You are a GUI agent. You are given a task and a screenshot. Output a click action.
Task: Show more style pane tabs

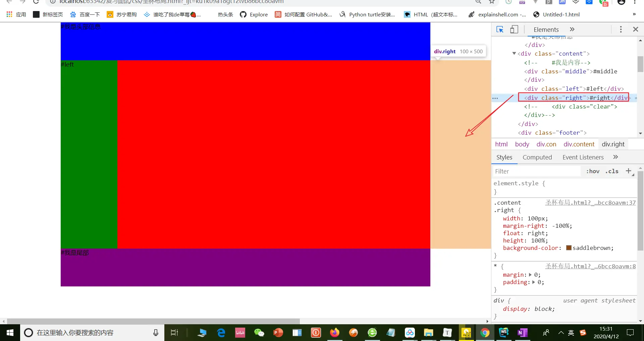tap(615, 157)
